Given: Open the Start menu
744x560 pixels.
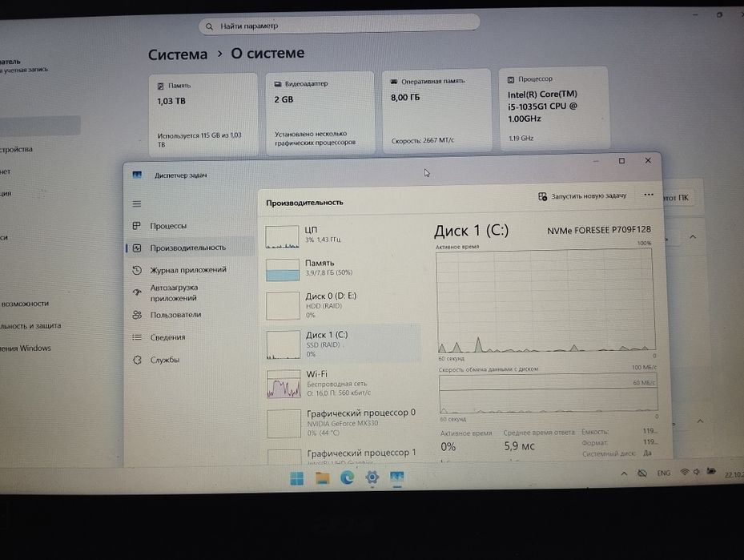Looking at the screenshot, I should 297,478.
